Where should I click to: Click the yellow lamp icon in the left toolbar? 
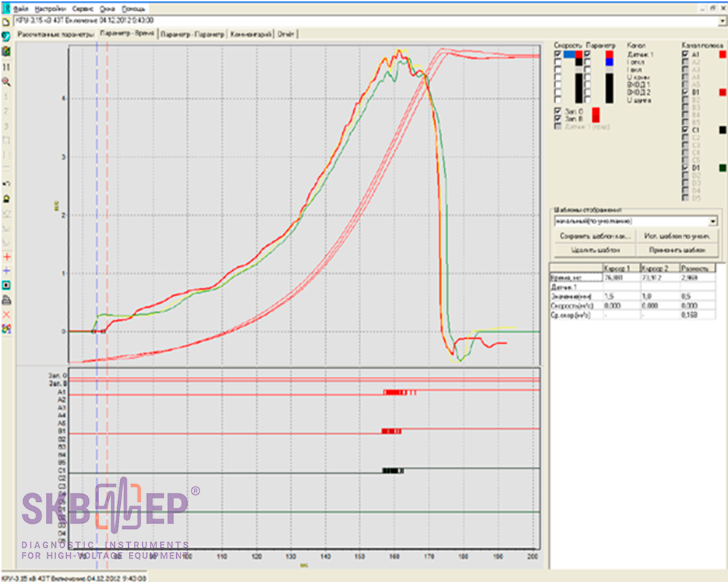(7, 199)
